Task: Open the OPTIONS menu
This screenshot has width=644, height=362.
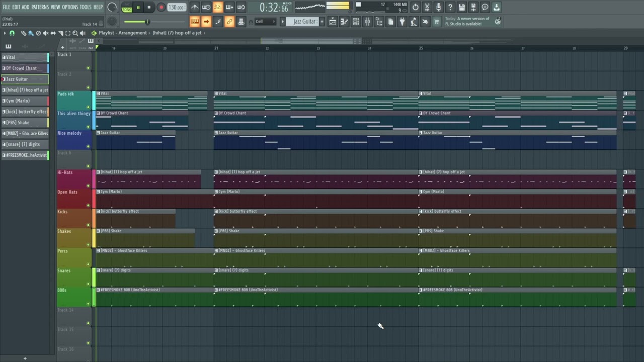Action: click(70, 7)
